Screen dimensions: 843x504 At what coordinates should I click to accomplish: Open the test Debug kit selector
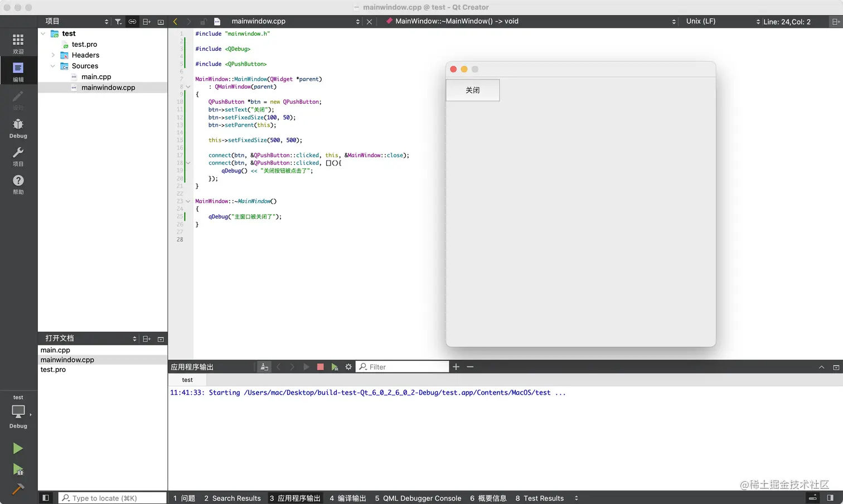point(18,413)
